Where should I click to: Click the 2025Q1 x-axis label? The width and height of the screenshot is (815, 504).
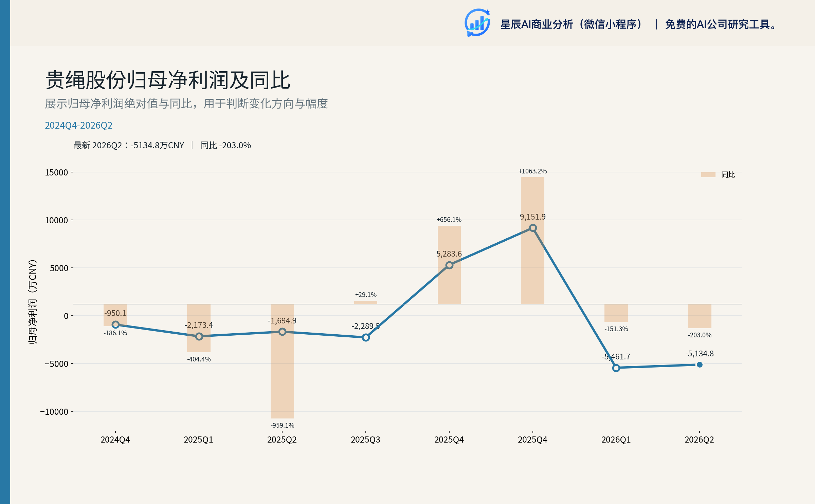[198, 440]
